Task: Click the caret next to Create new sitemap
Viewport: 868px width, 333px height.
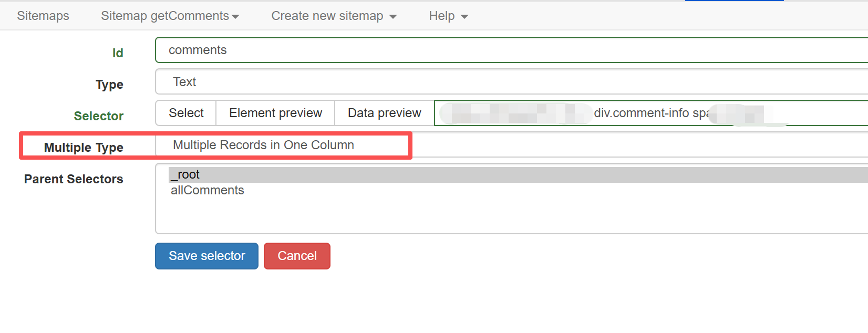Action: tap(393, 17)
